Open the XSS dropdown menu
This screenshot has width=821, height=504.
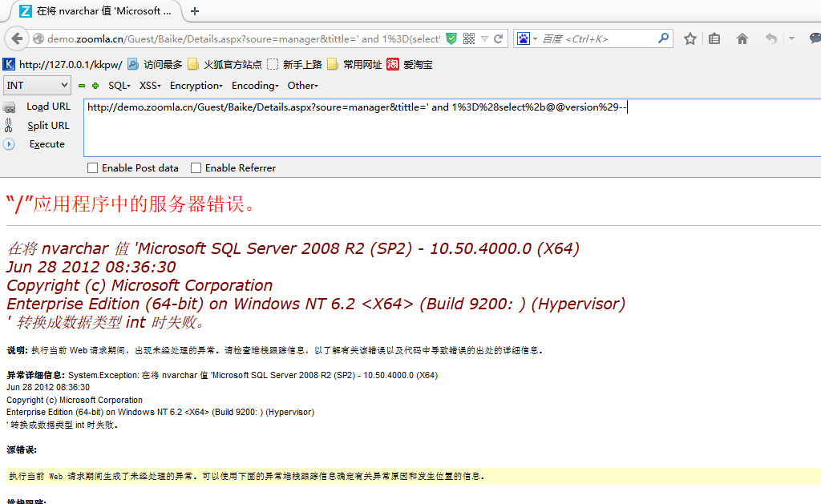[150, 85]
